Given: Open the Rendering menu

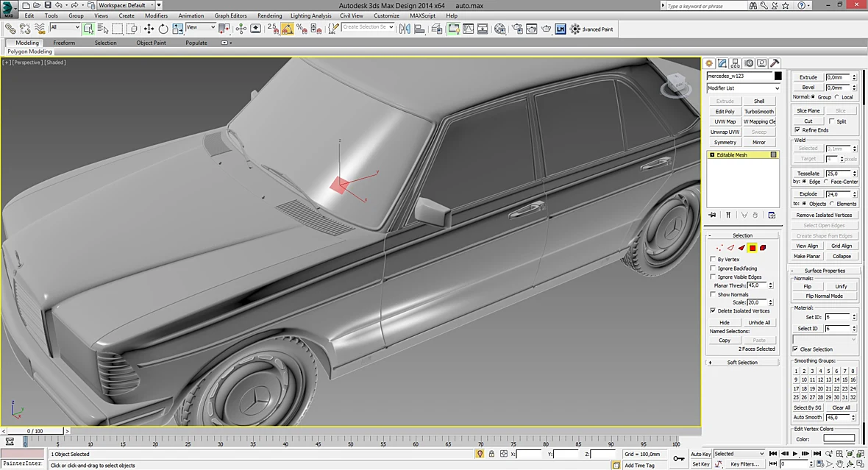Looking at the screenshot, I should 269,15.
